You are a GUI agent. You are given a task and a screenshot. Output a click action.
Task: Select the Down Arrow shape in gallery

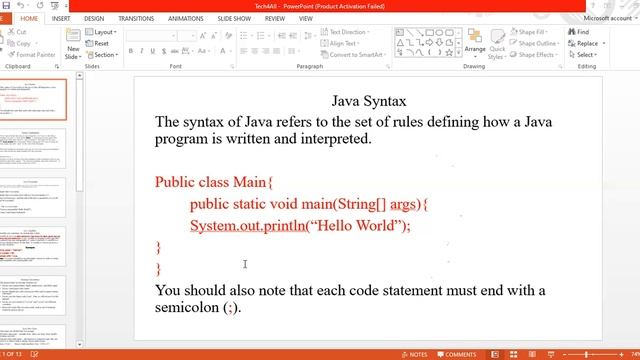tap(439, 42)
